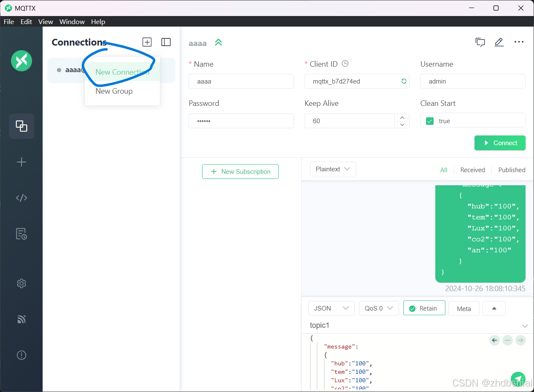
Task: Toggle the Clean Start true checkbox
Action: (x=430, y=121)
